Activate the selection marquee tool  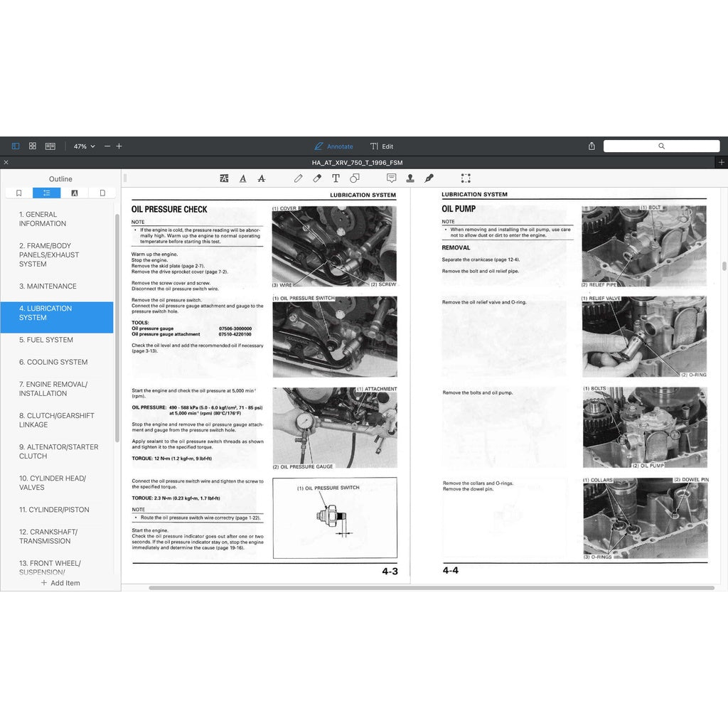click(x=466, y=178)
